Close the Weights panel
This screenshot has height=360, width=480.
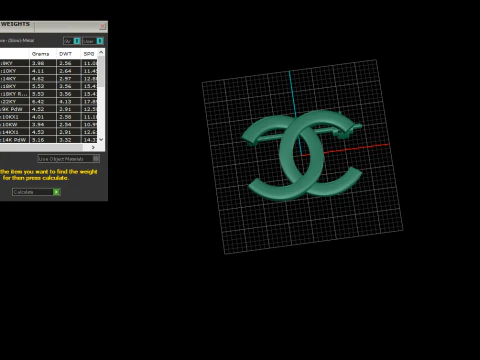pos(103,26)
